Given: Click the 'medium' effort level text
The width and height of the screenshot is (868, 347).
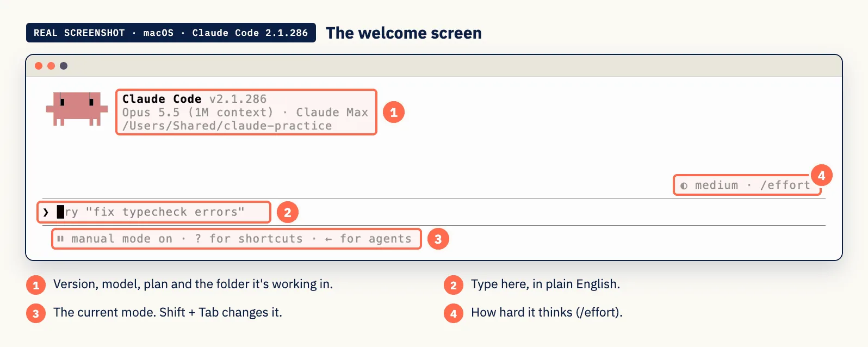Looking at the screenshot, I should [716, 185].
